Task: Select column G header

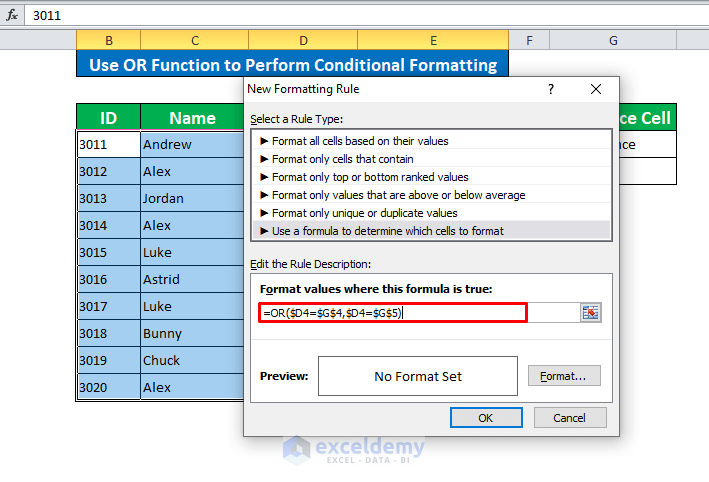Action: pyautogui.click(x=612, y=40)
